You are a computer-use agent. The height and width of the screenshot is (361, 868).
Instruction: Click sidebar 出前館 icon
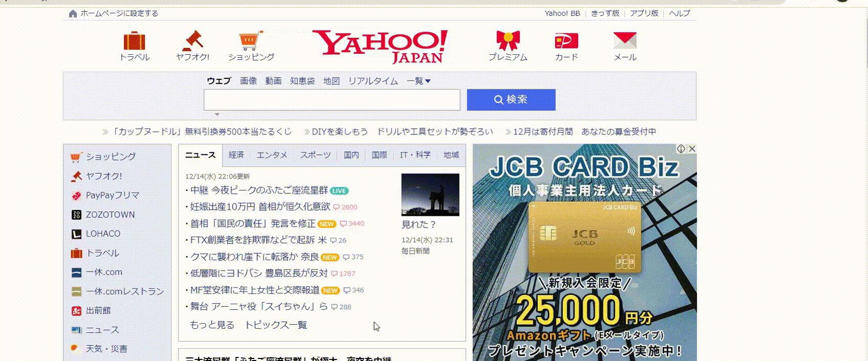[x=76, y=310]
